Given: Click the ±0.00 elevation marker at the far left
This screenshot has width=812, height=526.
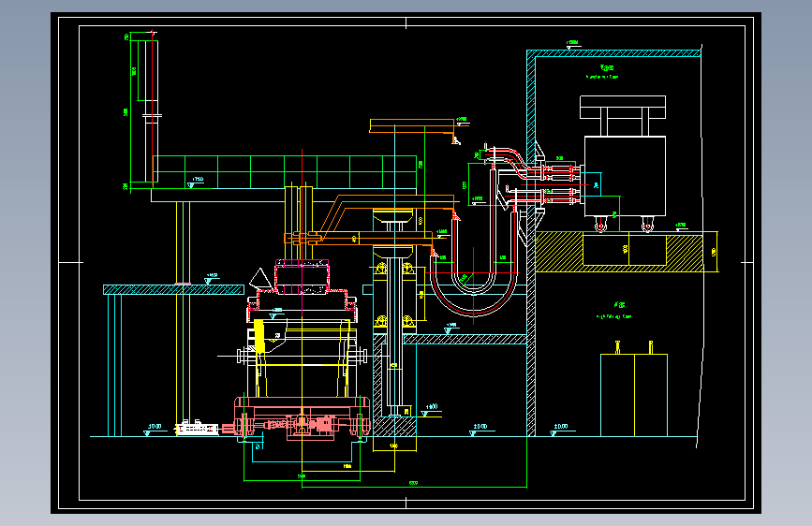Looking at the screenshot, I should pos(154,429).
